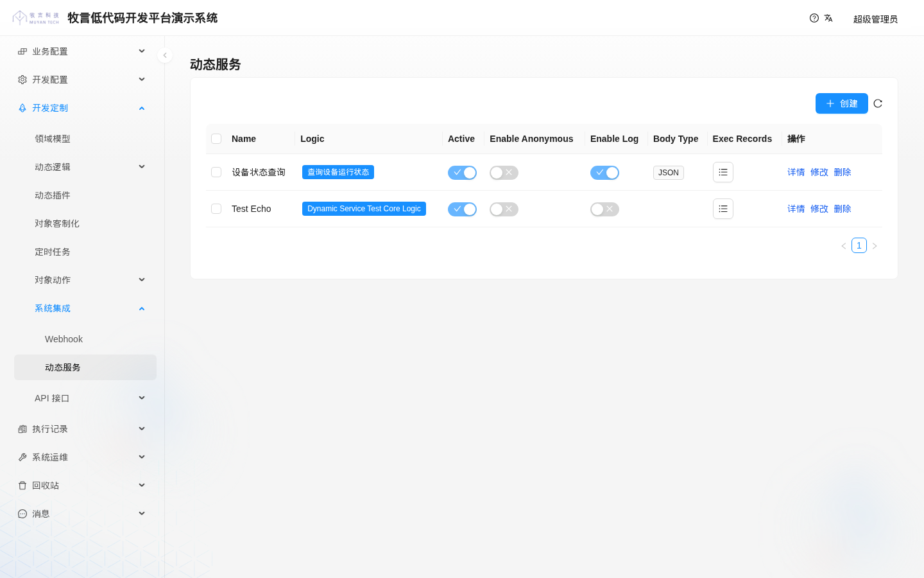
Task: Click the MUYAN TECH logo
Action: (36, 17)
